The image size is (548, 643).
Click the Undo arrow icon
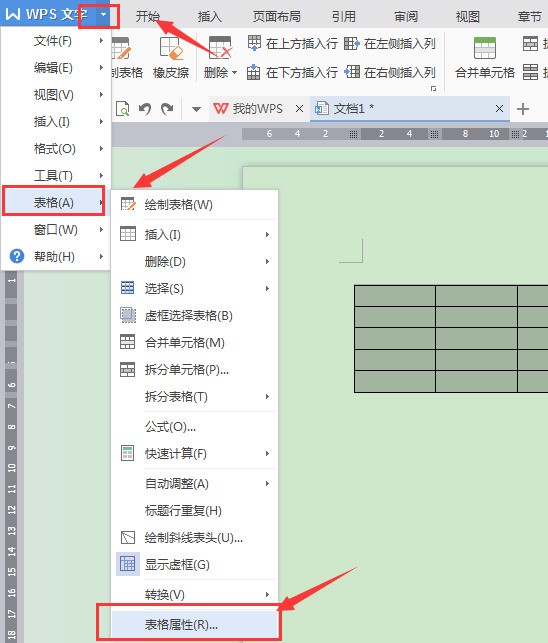pyautogui.click(x=145, y=109)
